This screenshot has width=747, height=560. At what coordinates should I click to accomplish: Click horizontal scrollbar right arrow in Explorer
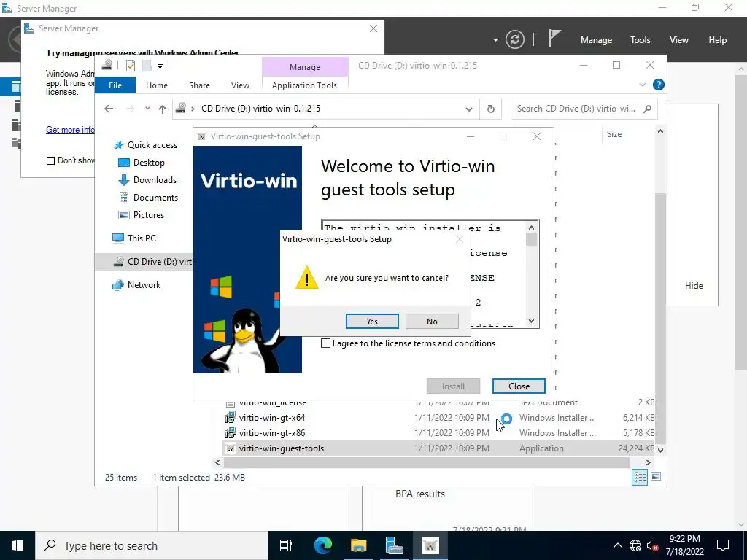point(648,462)
